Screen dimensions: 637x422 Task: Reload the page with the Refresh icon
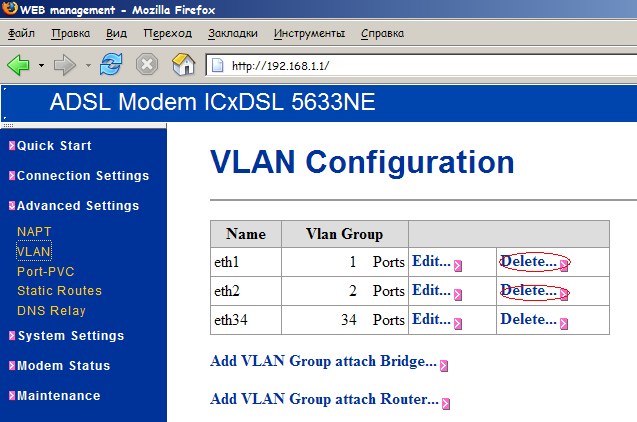111,64
